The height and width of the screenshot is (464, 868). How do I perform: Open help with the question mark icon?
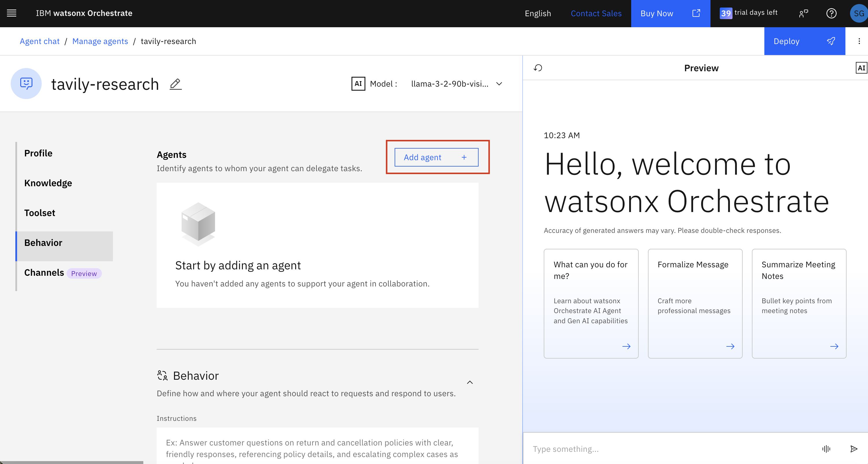831,14
